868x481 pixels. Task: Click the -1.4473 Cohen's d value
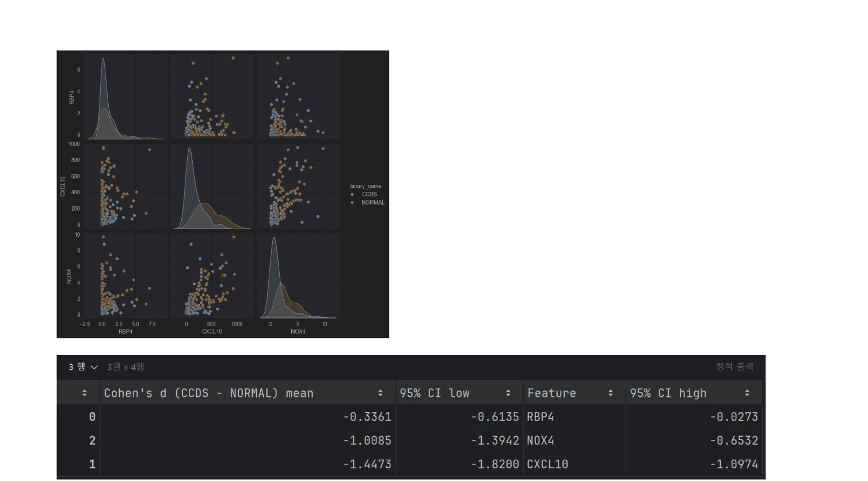[x=367, y=464]
